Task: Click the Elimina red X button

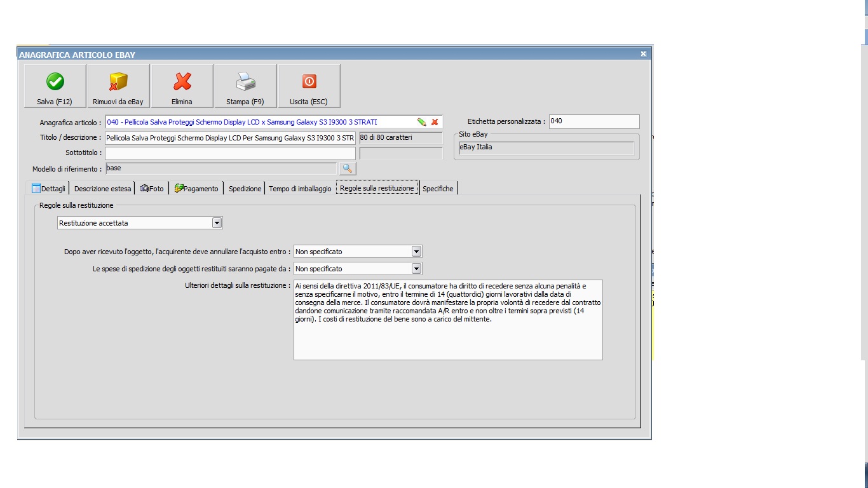Action: click(182, 86)
